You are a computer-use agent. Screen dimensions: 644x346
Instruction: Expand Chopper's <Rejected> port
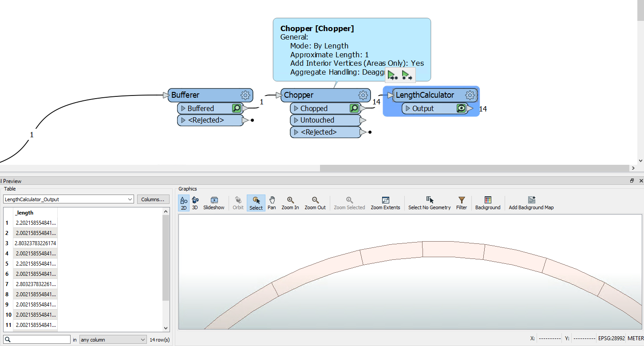pos(296,132)
